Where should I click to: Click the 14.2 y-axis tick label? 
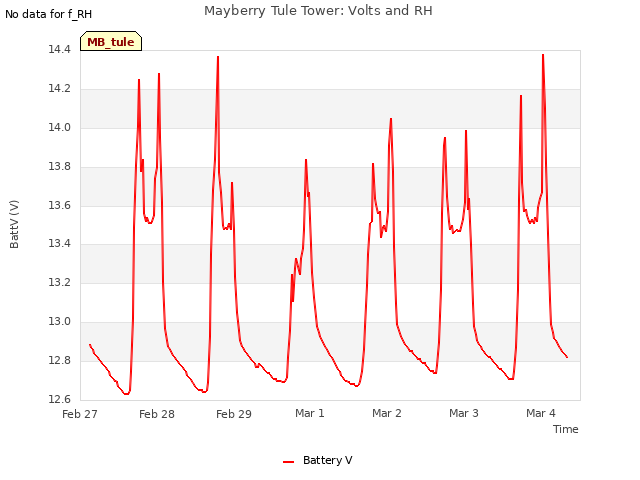[59, 89]
